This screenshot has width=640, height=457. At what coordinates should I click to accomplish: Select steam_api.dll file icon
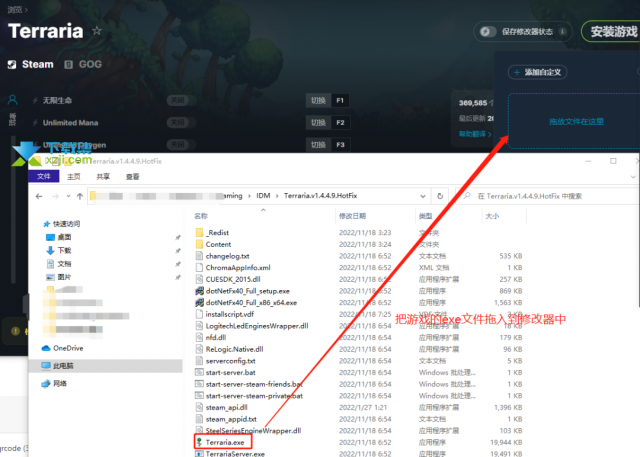199,407
